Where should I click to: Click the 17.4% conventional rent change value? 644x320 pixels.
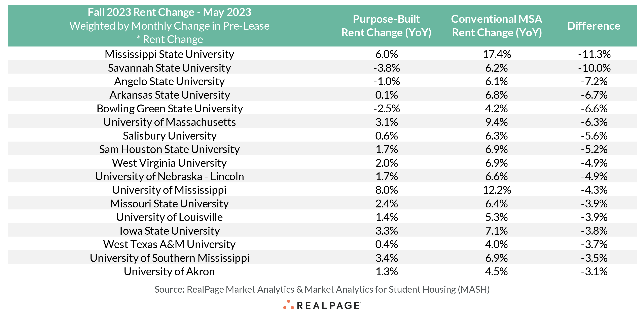497,54
